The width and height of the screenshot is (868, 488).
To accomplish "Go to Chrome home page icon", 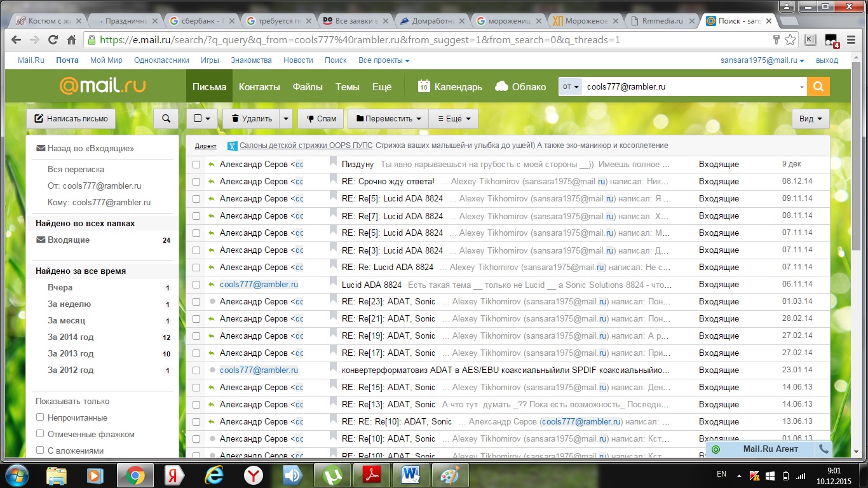I will [72, 39].
